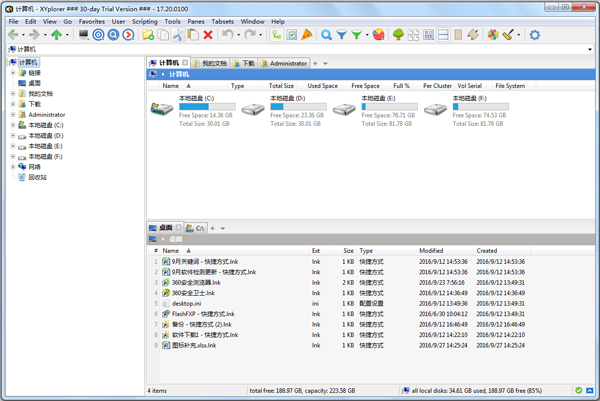Image resolution: width=600 pixels, height=401 pixels.
Task: Open Configuration gear icon in toolbar
Action: click(535, 35)
